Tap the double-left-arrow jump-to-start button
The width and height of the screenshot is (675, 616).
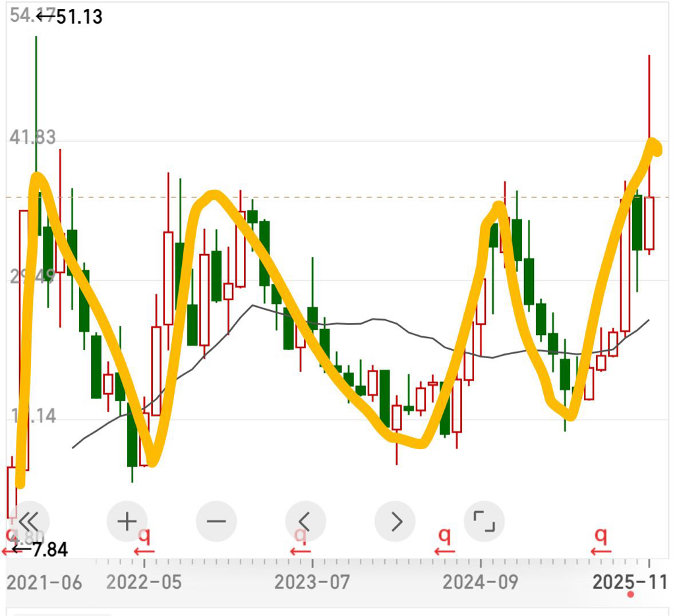(29, 522)
